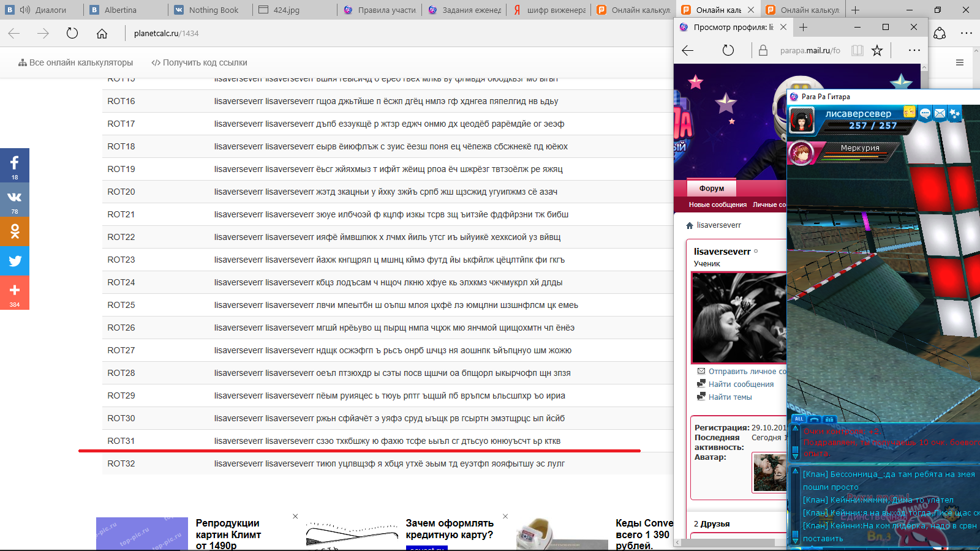Click the black-and-white profile photo
The image size is (980, 551).
click(x=739, y=318)
